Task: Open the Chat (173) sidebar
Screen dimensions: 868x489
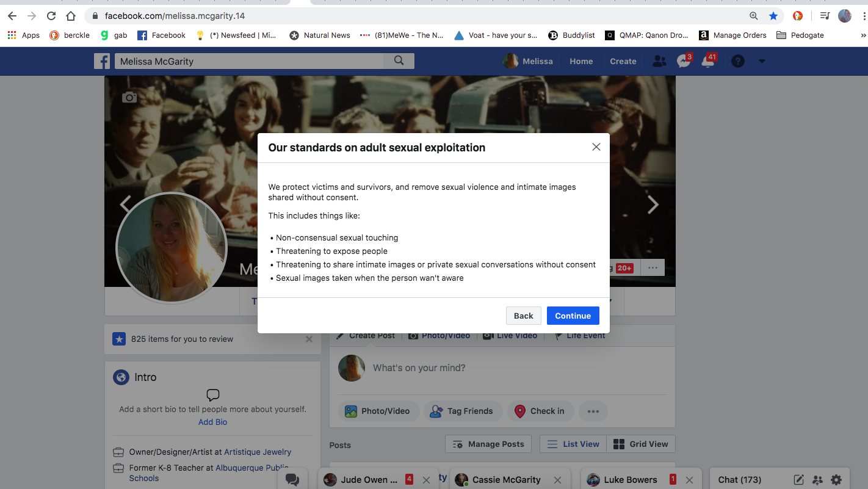Action: [740, 480]
